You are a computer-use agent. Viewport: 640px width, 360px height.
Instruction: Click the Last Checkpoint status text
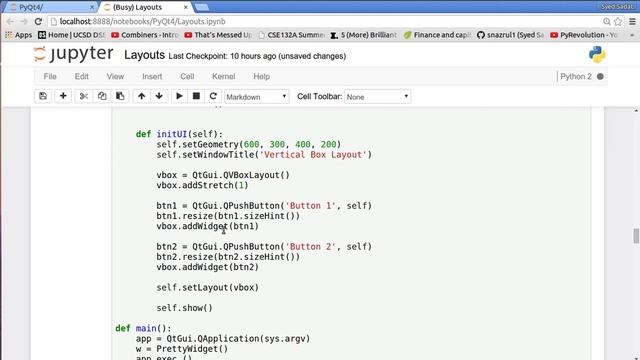click(257, 56)
